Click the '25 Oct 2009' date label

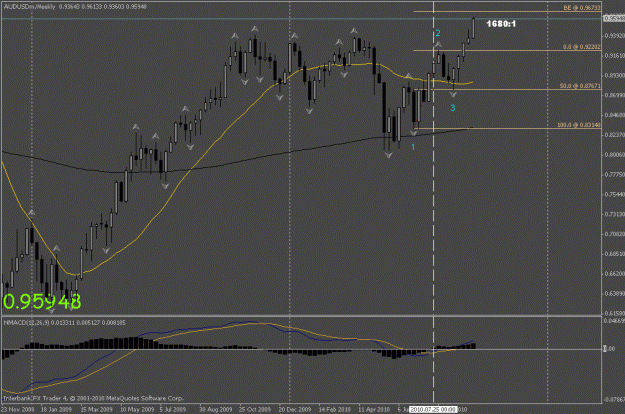point(255,409)
